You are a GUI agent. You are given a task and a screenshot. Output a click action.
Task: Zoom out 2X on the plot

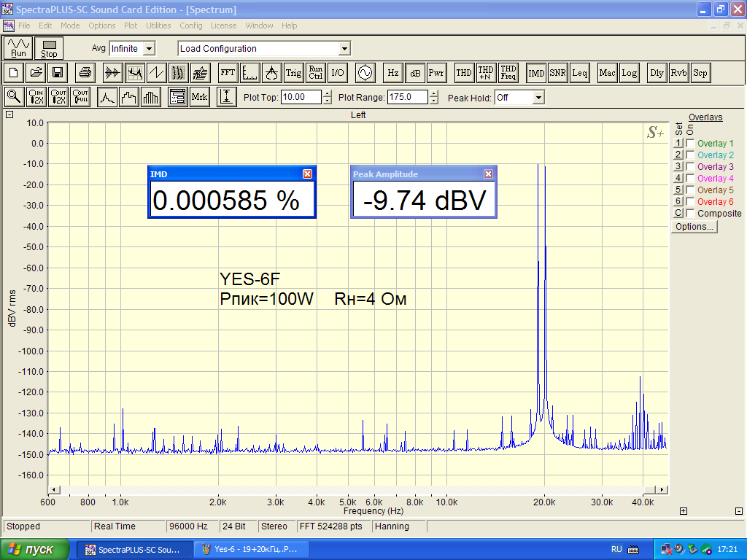58,97
